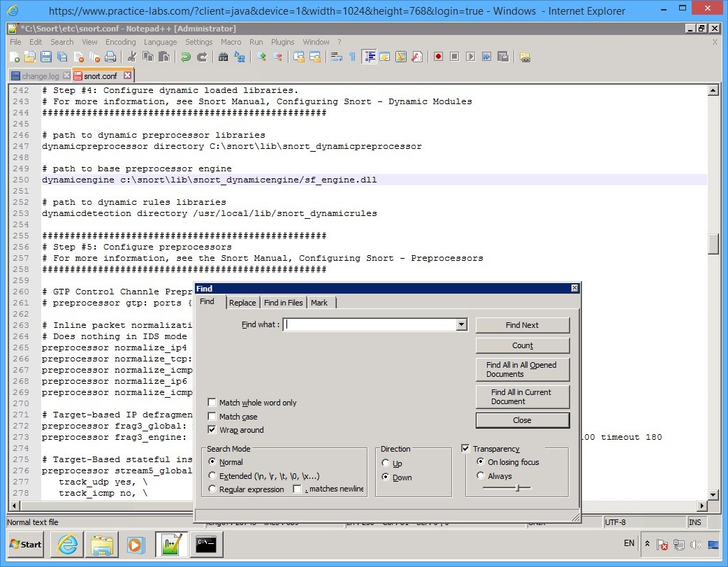728x567 pixels.
Task: Open the Find what history dropdown
Action: coord(460,324)
